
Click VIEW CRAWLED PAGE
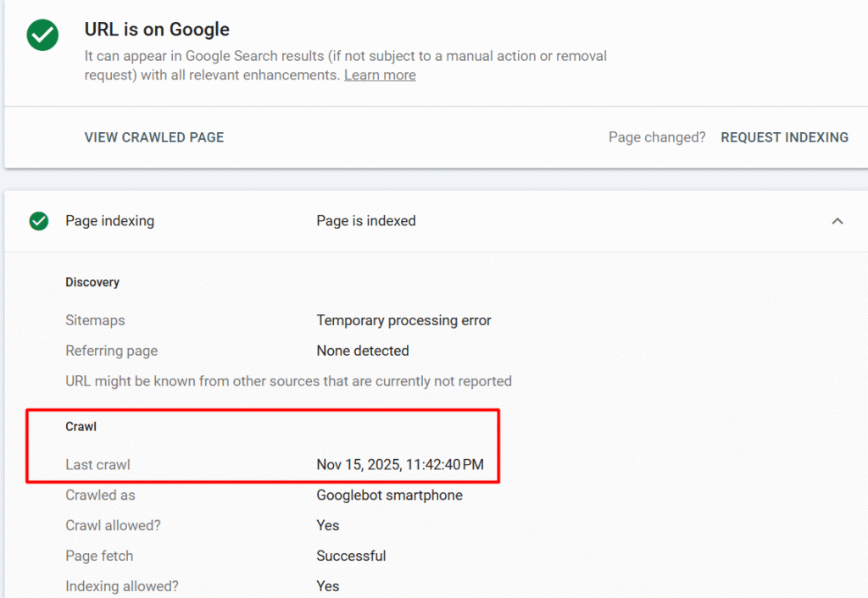click(153, 136)
